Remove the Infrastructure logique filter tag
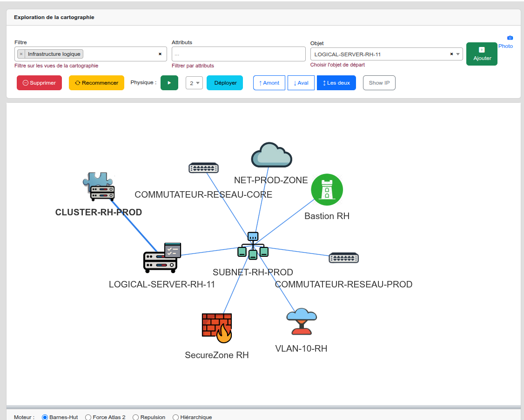 click(21, 54)
